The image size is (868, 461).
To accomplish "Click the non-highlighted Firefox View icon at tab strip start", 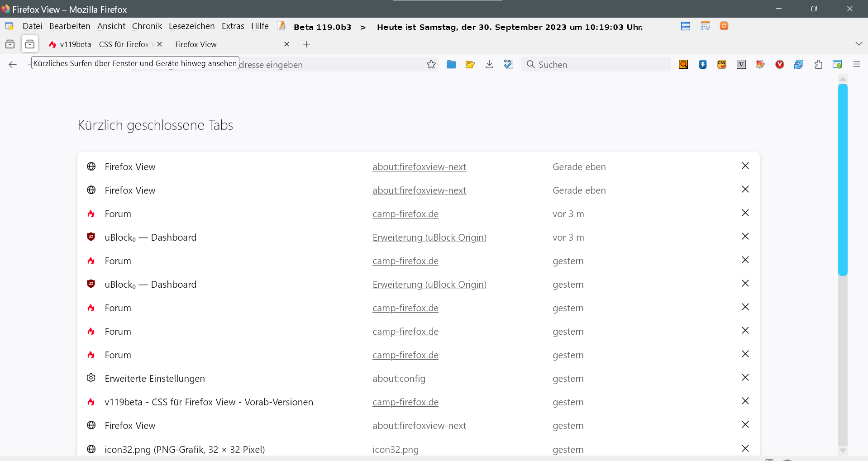I will tap(10, 44).
